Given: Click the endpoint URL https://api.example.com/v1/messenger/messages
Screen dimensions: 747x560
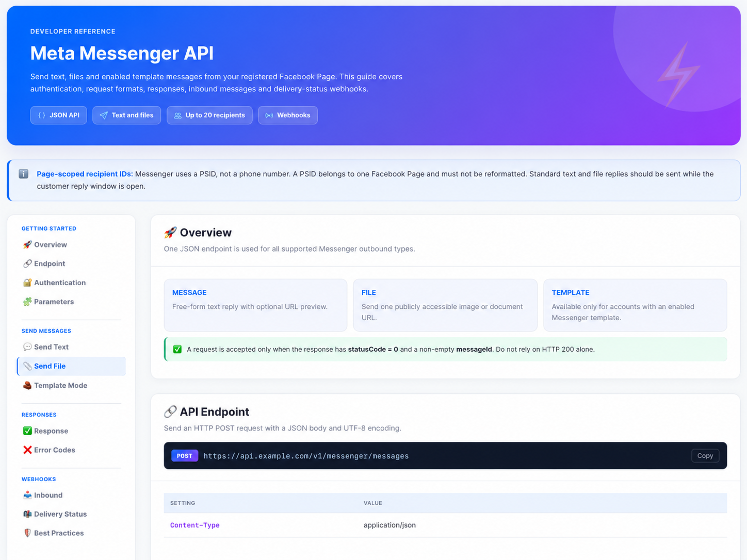Looking at the screenshot, I should 306,456.
